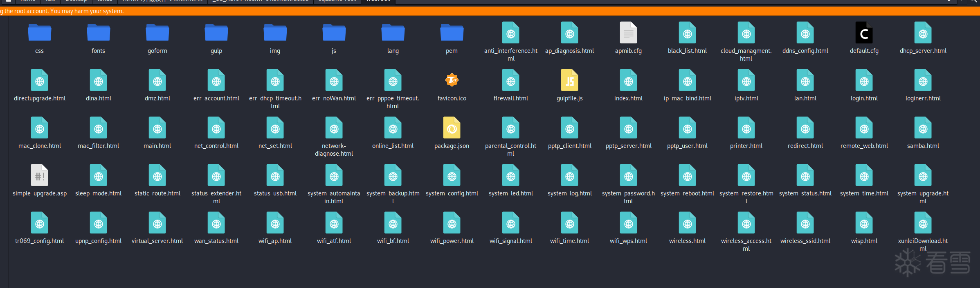Click the pptp_user.html file name
This screenshot has height=288, width=980.
687,146
